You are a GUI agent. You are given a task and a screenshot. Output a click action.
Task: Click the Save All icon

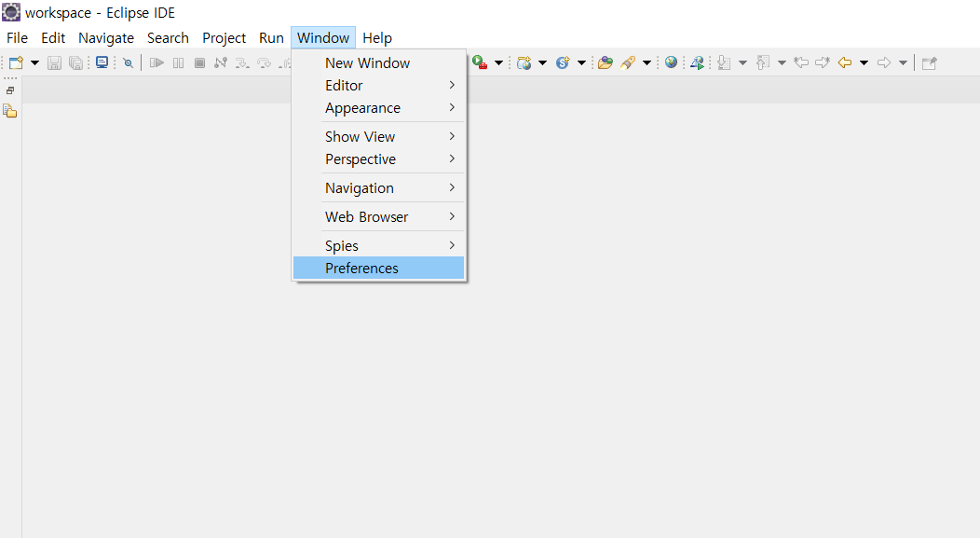(x=75, y=62)
